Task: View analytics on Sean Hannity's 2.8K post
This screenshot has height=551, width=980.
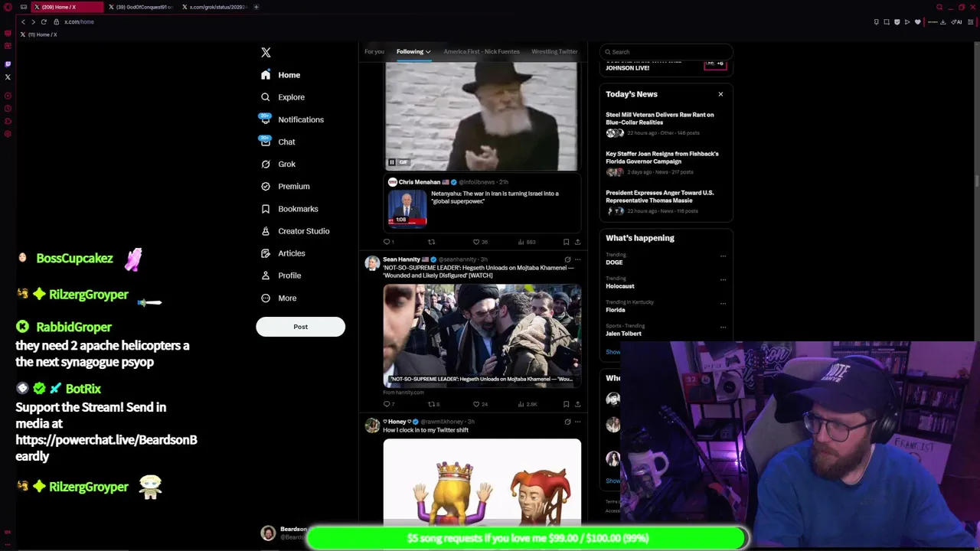Action: 527,404
